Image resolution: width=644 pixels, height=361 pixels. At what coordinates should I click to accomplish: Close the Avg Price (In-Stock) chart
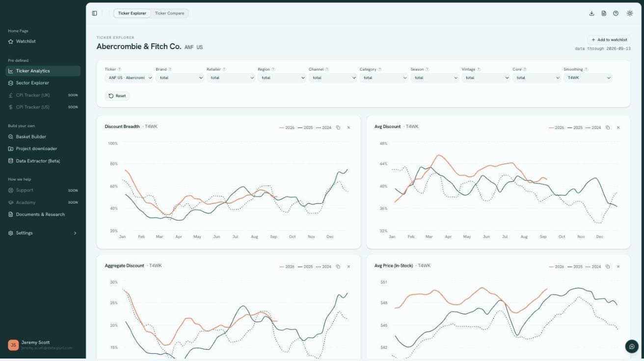(618, 267)
